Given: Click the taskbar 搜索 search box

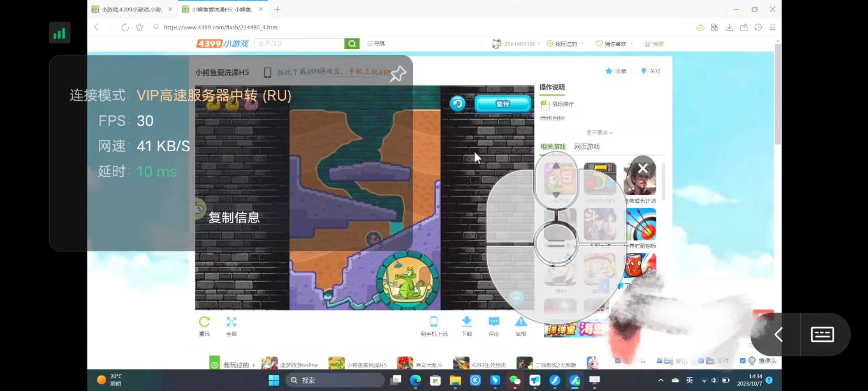Looking at the screenshot, I should click(335, 380).
